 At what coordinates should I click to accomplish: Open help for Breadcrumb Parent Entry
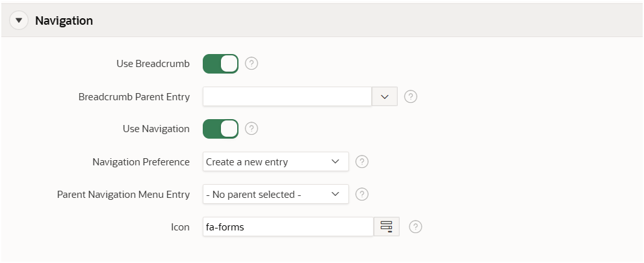411,96
